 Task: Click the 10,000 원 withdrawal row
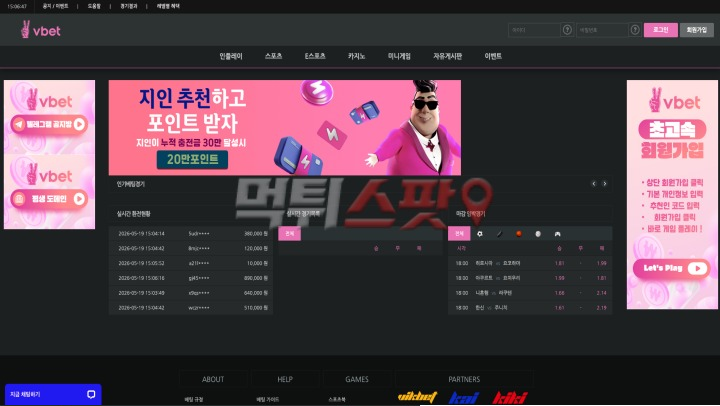click(191, 263)
